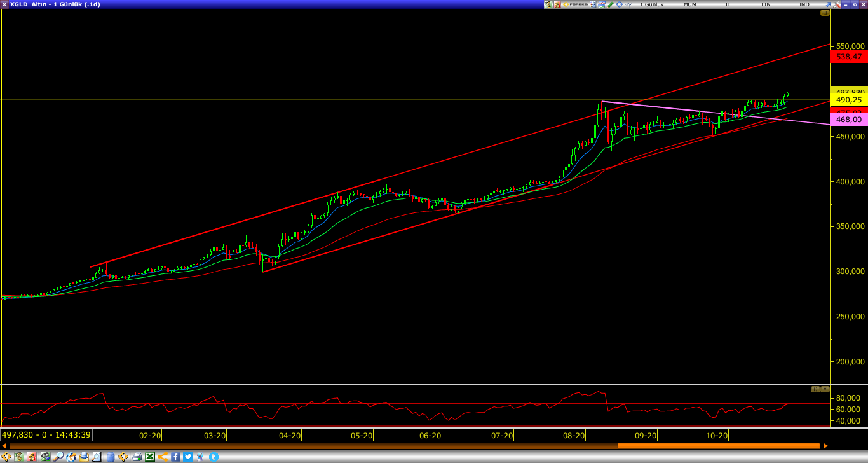Screen dimensions: 868x463
Task: Click the first orange Foreks arrows icon in bottom toolbar
Action: pos(6,457)
